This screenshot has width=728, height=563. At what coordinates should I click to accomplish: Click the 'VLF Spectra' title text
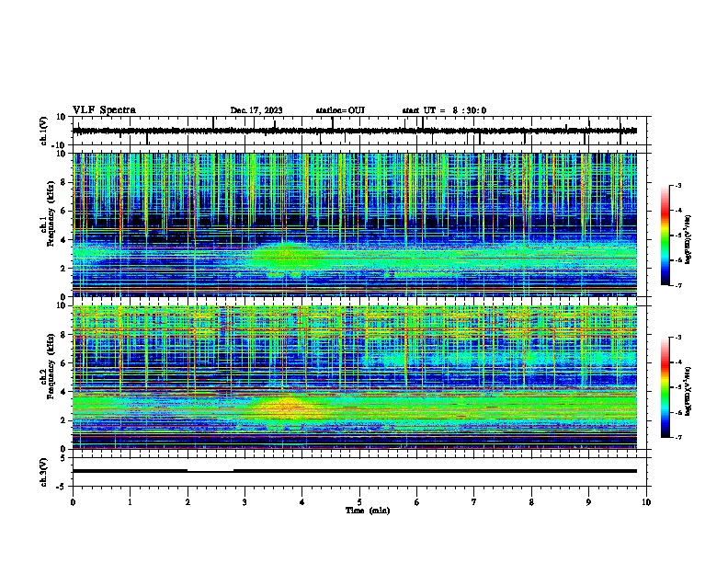pos(104,110)
